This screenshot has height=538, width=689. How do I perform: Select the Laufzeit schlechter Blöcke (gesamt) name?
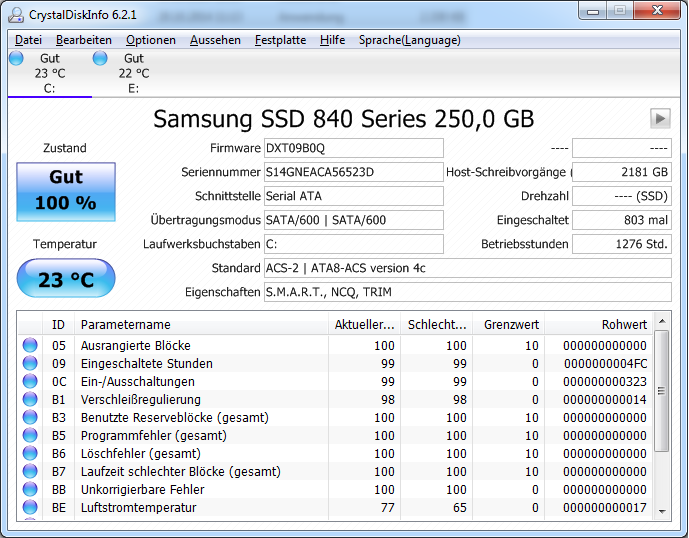pyautogui.click(x=181, y=472)
